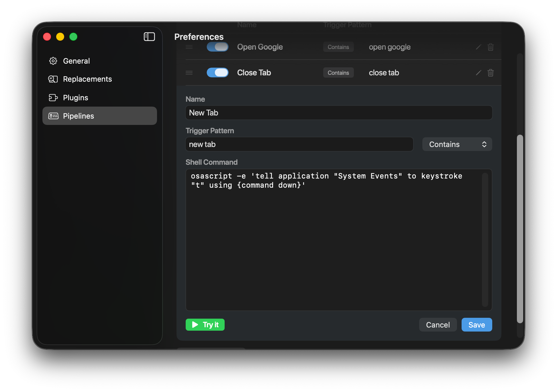Delete the Close Tab pipeline via trash icon

coord(491,73)
